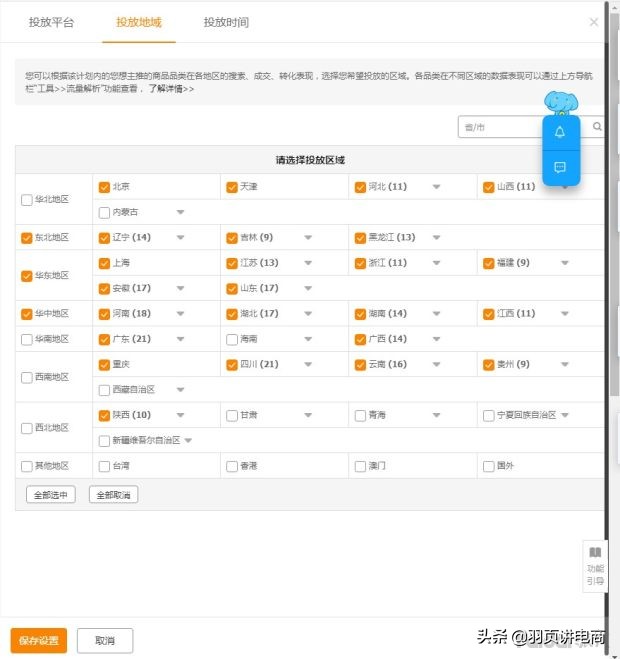Click the 取消 button
620x659 pixels.
tap(105, 641)
